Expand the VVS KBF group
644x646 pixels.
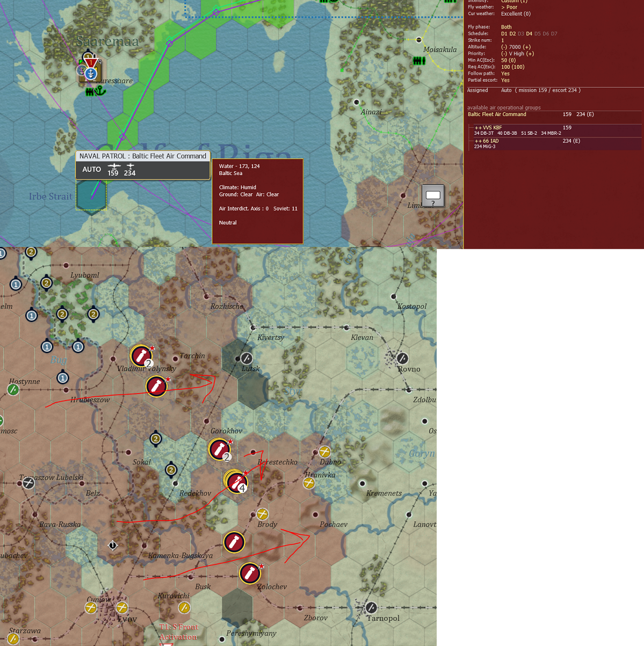pyautogui.click(x=478, y=128)
